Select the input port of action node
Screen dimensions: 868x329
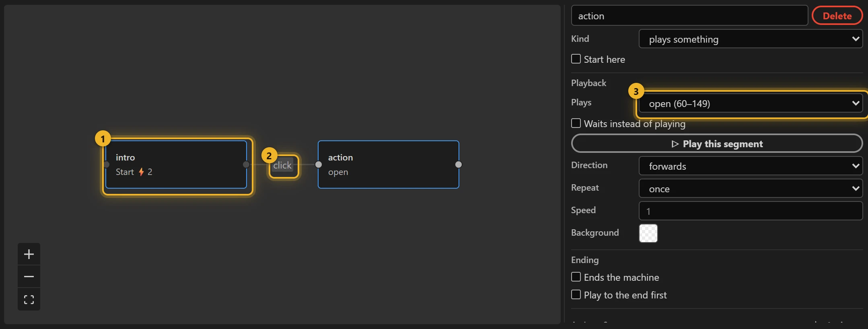(319, 164)
